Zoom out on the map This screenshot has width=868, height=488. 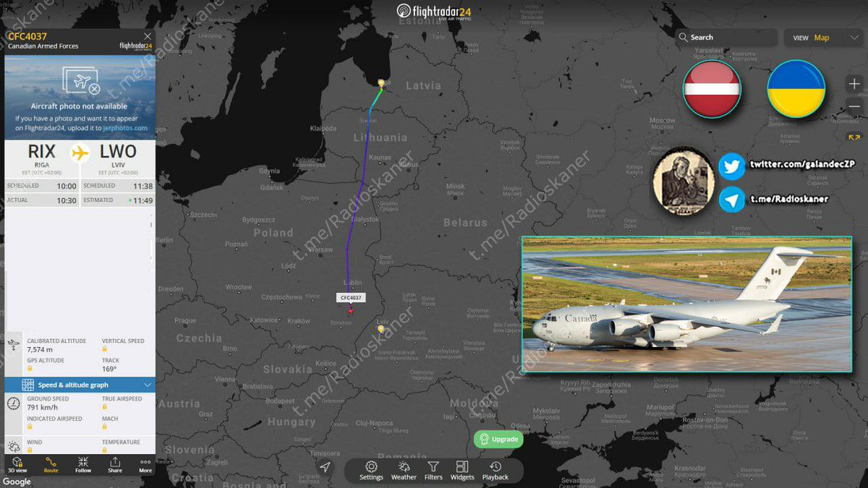854,107
